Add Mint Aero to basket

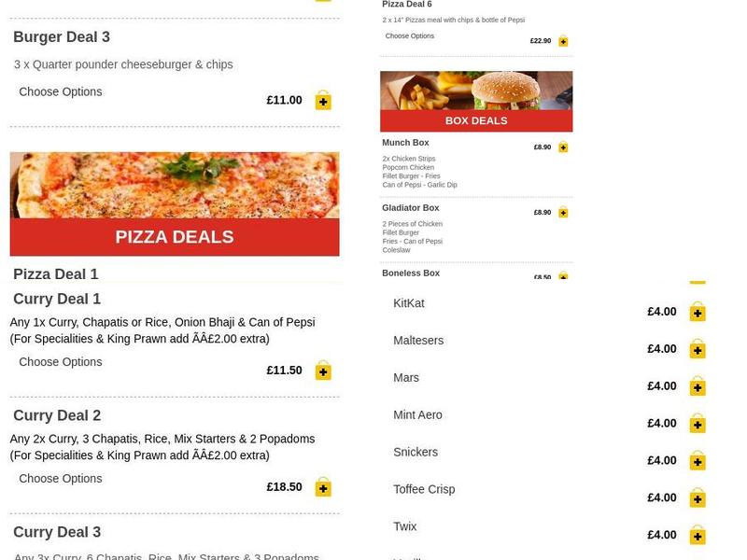(x=698, y=424)
